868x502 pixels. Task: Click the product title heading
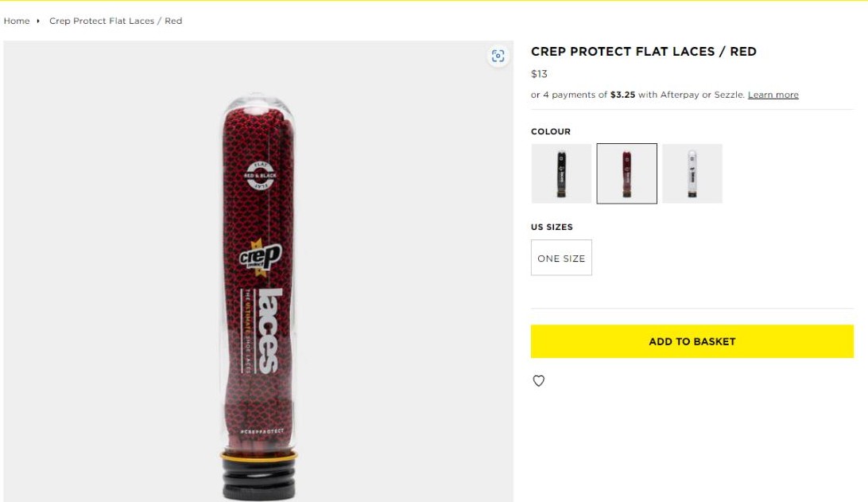[x=643, y=52]
